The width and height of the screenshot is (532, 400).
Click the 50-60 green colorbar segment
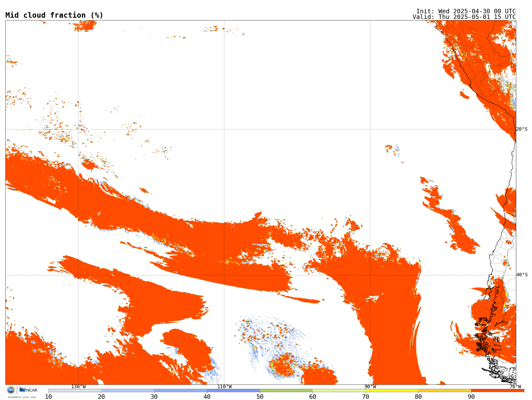pyautogui.click(x=286, y=391)
